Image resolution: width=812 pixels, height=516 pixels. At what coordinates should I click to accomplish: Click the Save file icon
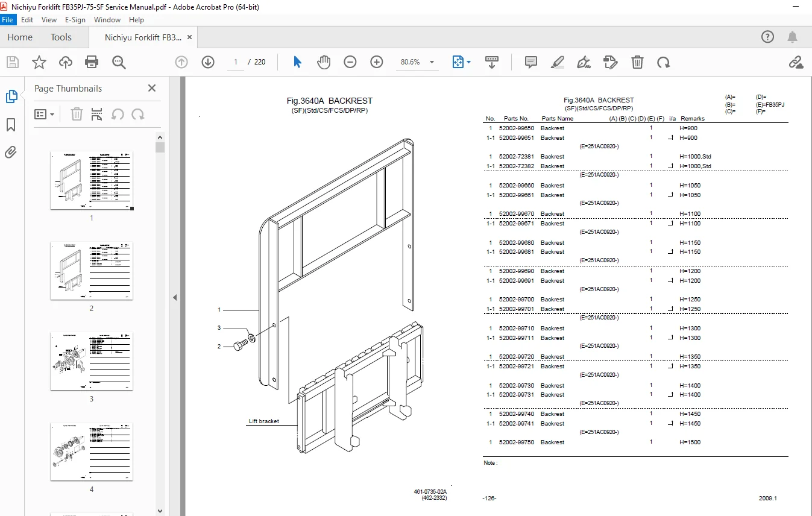tap(13, 62)
